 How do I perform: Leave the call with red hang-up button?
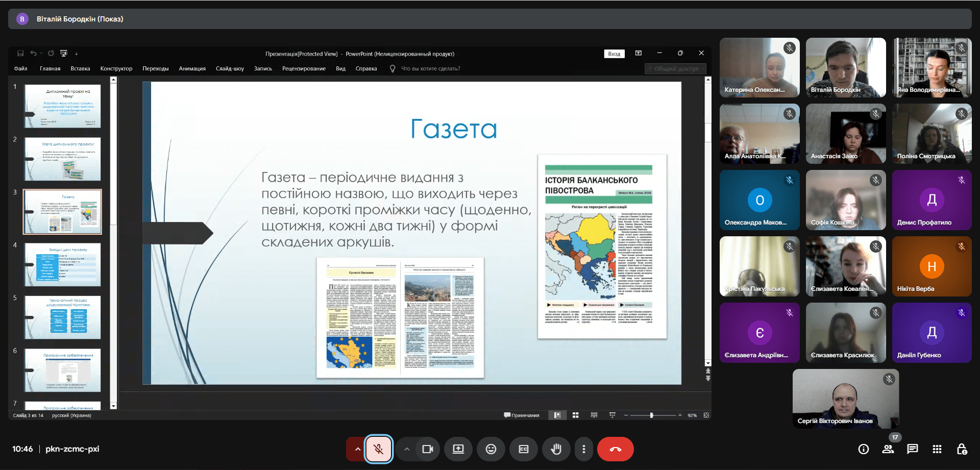click(615, 449)
